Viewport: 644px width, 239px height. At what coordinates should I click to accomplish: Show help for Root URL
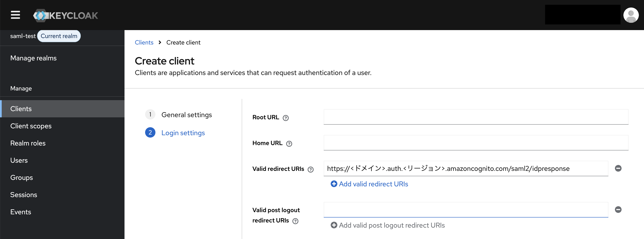coord(286,118)
